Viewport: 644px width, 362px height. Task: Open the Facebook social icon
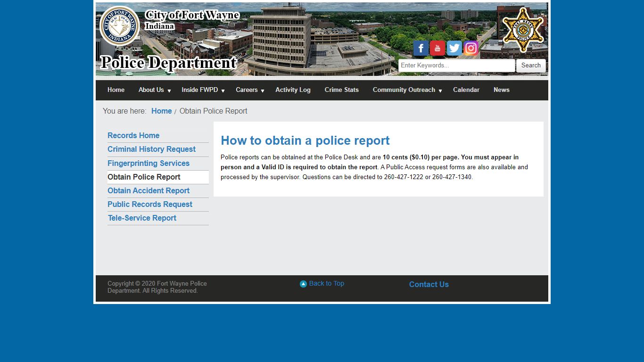click(x=421, y=48)
